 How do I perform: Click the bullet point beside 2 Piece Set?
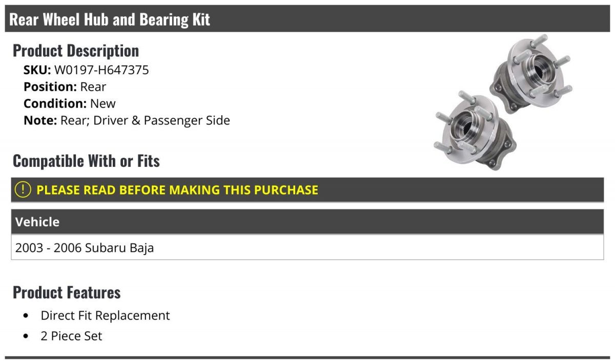click(26, 336)
